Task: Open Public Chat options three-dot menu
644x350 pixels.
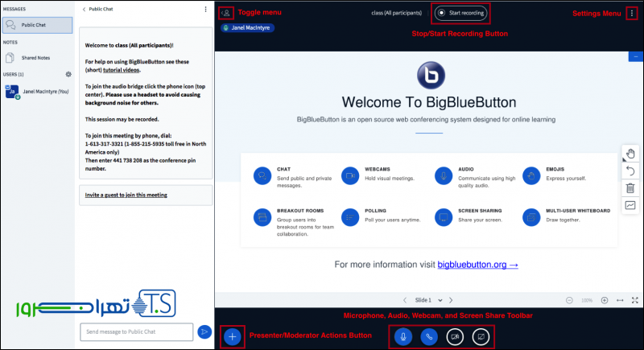Action: [206, 10]
